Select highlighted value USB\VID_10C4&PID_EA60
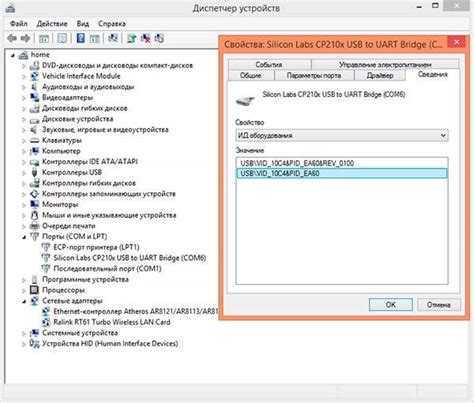474x403 pixels. [x=342, y=173]
